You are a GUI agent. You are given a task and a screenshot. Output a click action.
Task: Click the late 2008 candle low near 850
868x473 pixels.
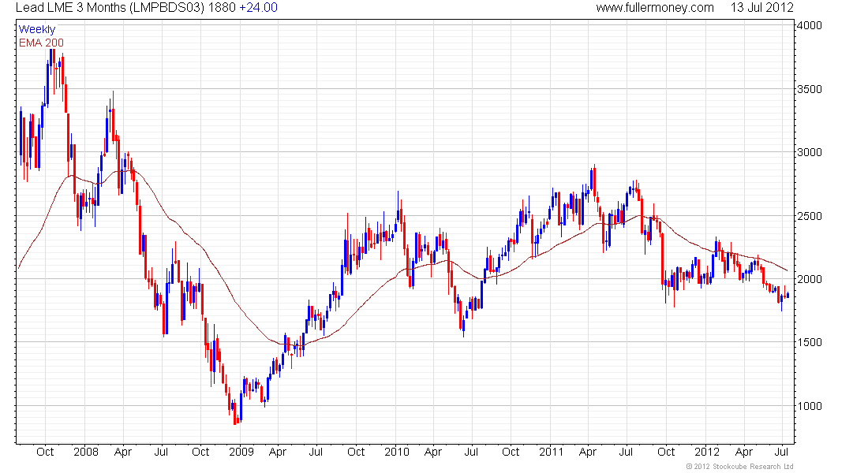click(x=235, y=413)
